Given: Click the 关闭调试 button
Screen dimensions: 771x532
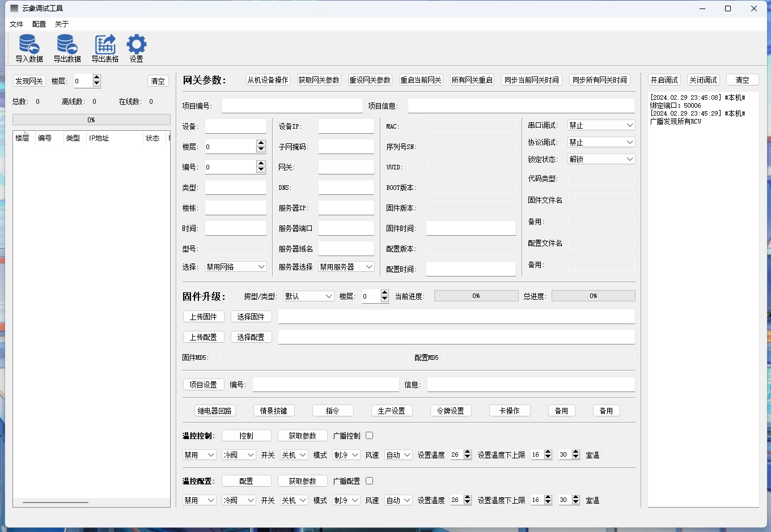Looking at the screenshot, I should 703,80.
